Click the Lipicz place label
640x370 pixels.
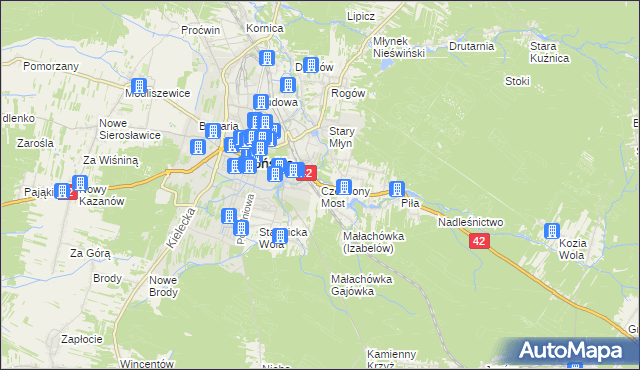361,16
